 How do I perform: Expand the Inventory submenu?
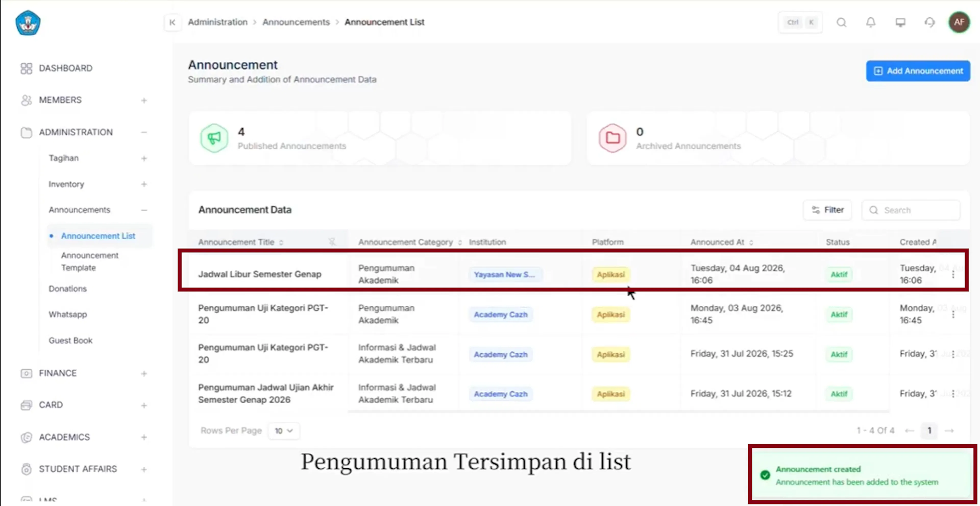coord(144,184)
